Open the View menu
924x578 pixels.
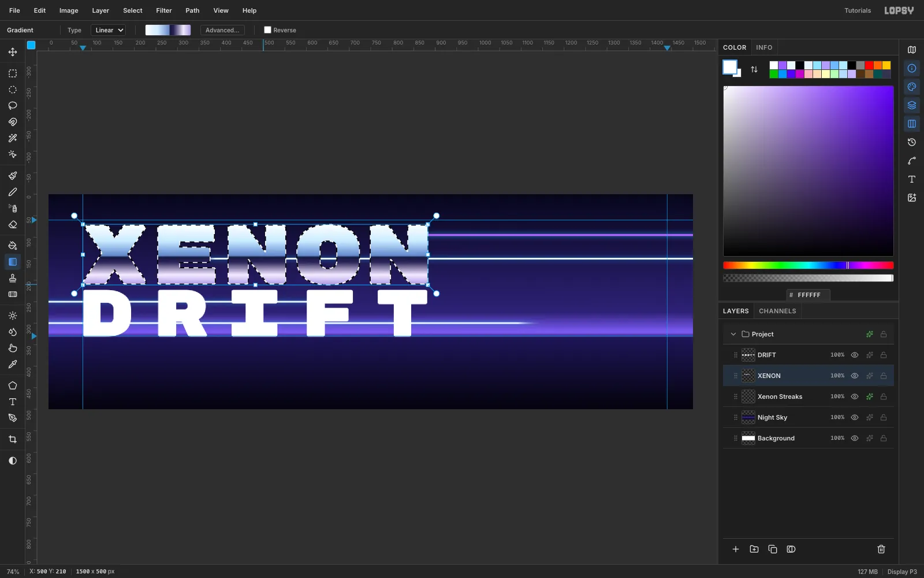(221, 10)
